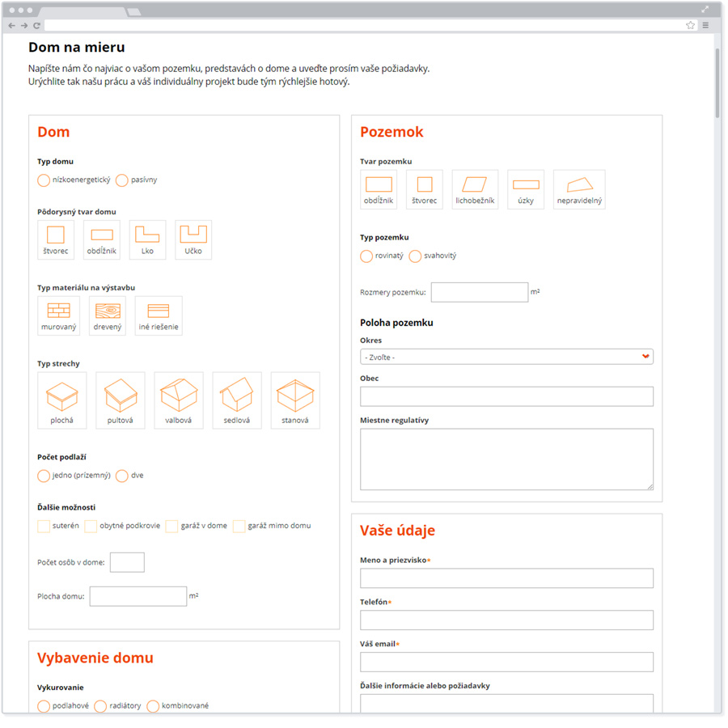This screenshot has width=728, height=728.
Task: Click the Meno a priezvisko input field
Action: [x=506, y=578]
